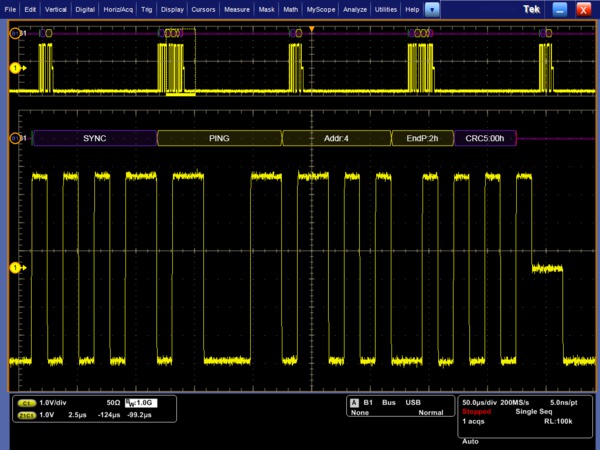The image size is (600, 450).
Task: Click the orange trigger position marker
Action: point(311,26)
